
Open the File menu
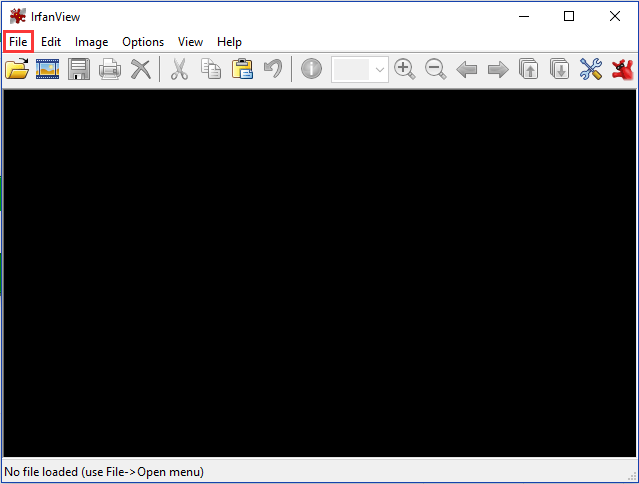(x=18, y=42)
